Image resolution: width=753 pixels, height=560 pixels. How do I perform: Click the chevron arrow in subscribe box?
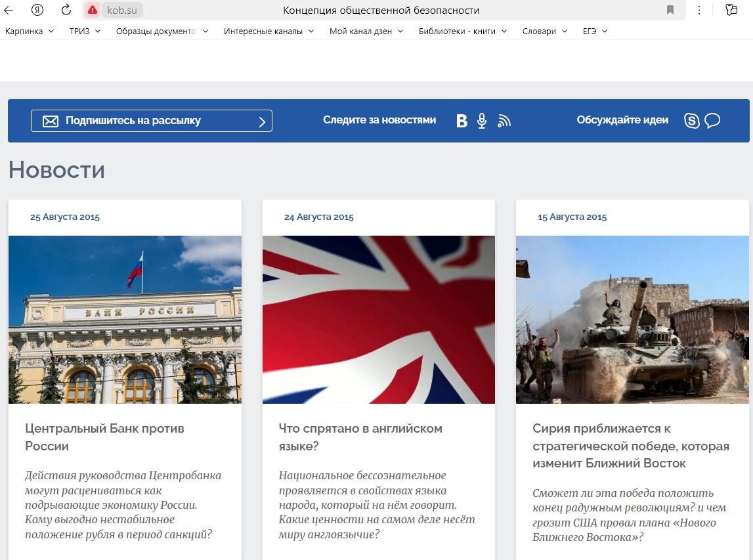pyautogui.click(x=262, y=122)
